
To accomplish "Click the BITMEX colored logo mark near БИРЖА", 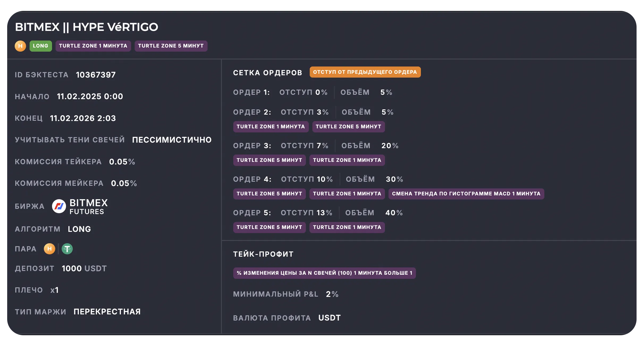I will click(x=59, y=206).
